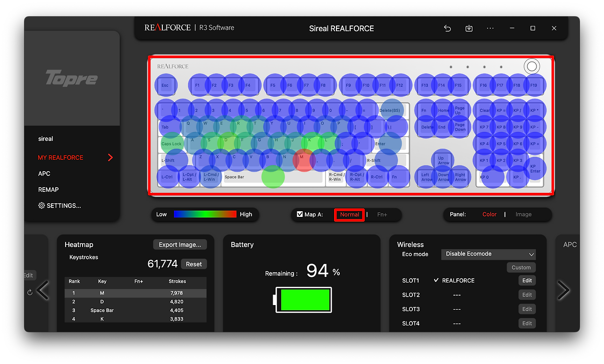
Task: Select the Normal layer for Map A
Action: [x=350, y=215]
